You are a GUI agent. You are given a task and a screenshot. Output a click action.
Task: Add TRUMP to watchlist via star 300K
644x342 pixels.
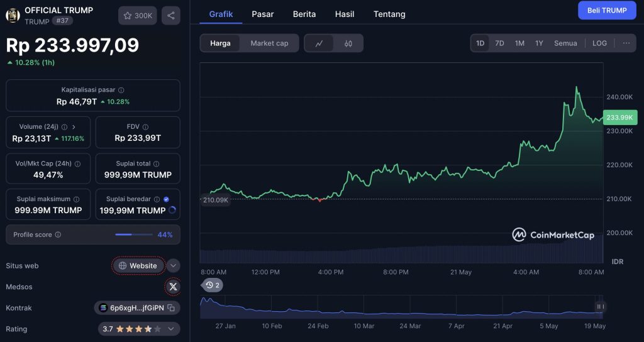[x=138, y=16]
